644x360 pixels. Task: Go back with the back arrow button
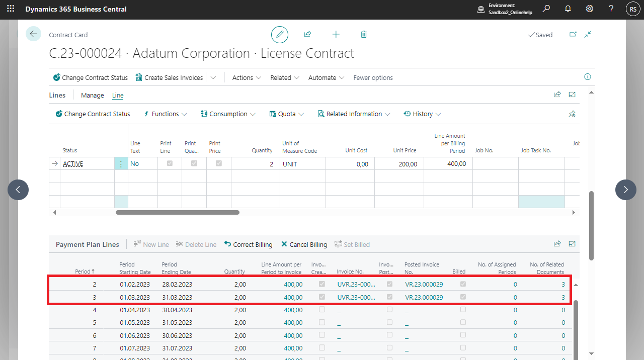pos(33,34)
